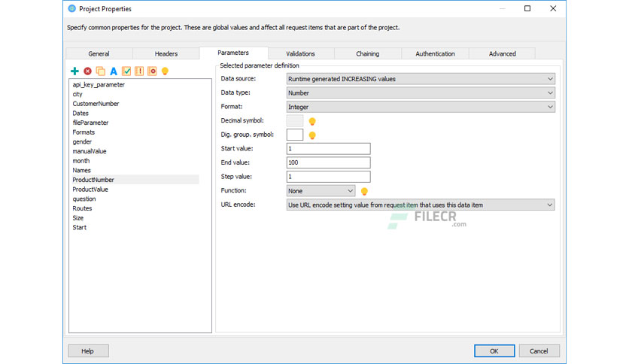The height and width of the screenshot is (364, 629).
Task: Select the manualValue parameter
Action: 90,151
